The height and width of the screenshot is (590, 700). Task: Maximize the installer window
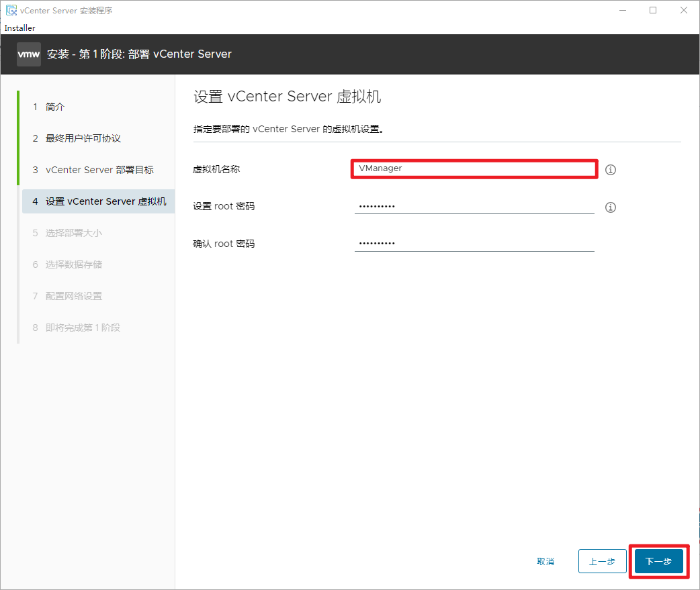click(653, 10)
